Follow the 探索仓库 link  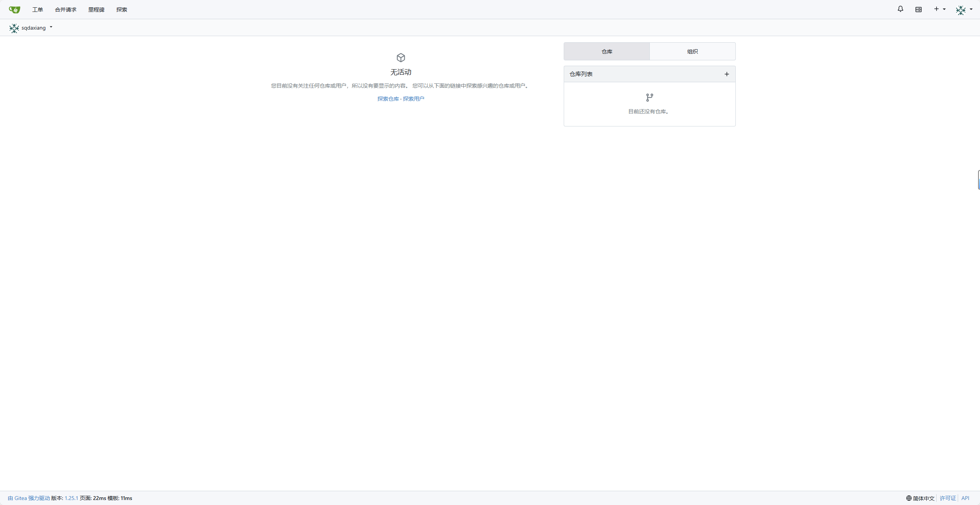point(388,99)
